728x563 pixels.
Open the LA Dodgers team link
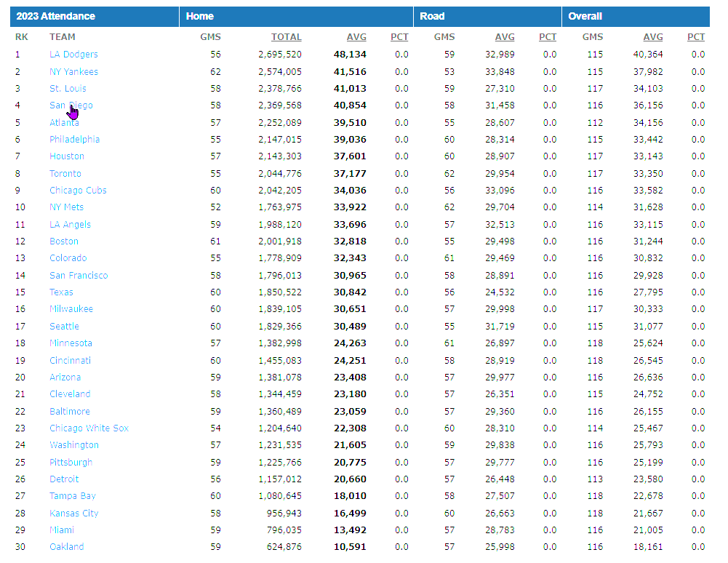[x=73, y=55]
